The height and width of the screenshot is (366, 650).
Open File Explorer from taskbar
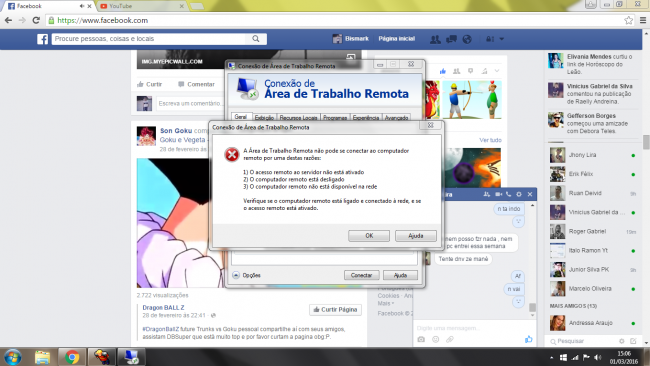coord(42,357)
